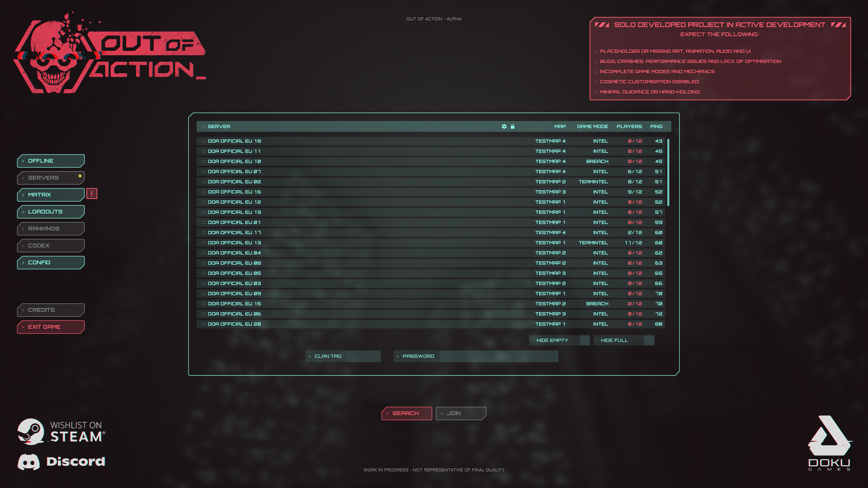Toggle the Hide Full checkbox
The height and width of the screenshot is (488, 868).
[x=649, y=340]
